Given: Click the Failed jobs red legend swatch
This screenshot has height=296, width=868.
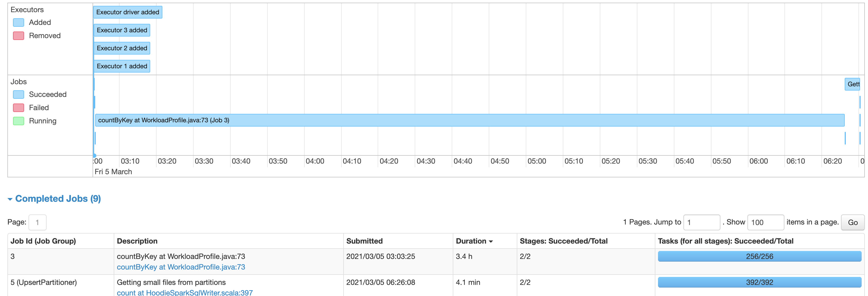Looking at the screenshot, I should (x=19, y=108).
